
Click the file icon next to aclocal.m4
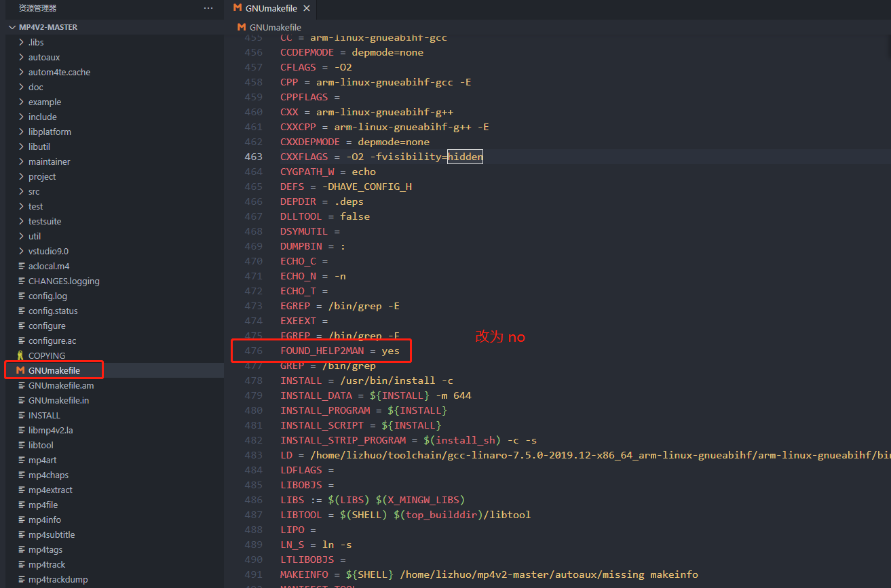click(x=22, y=266)
